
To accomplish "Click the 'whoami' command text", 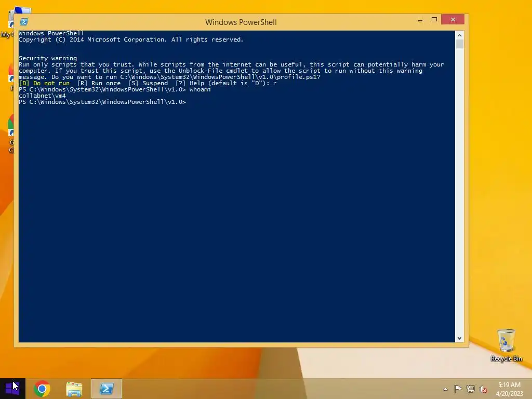I will [200, 89].
